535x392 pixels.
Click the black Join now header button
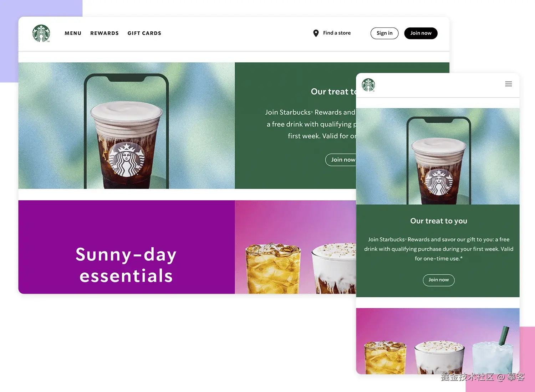421,33
